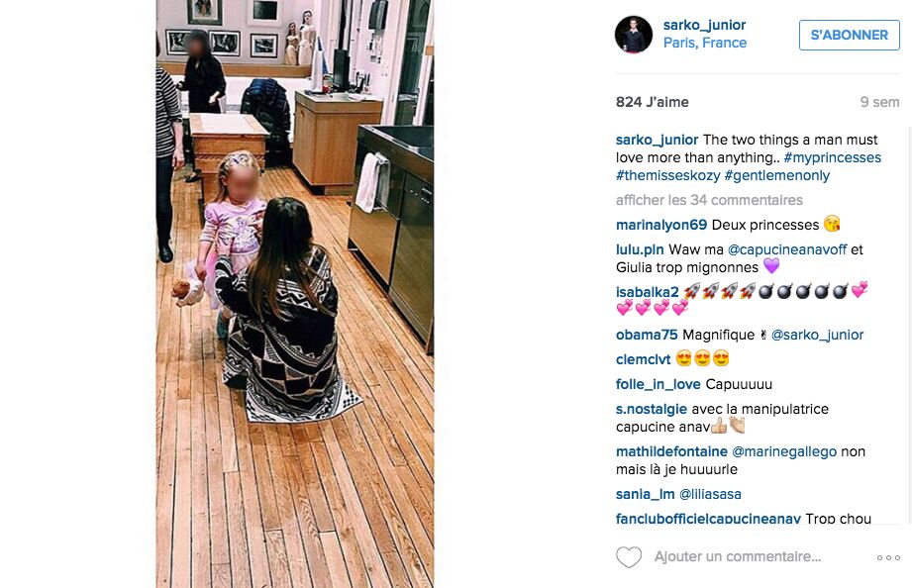Click the posted photo of the kitchen
The height and width of the screenshot is (588, 912).
[x=295, y=294]
